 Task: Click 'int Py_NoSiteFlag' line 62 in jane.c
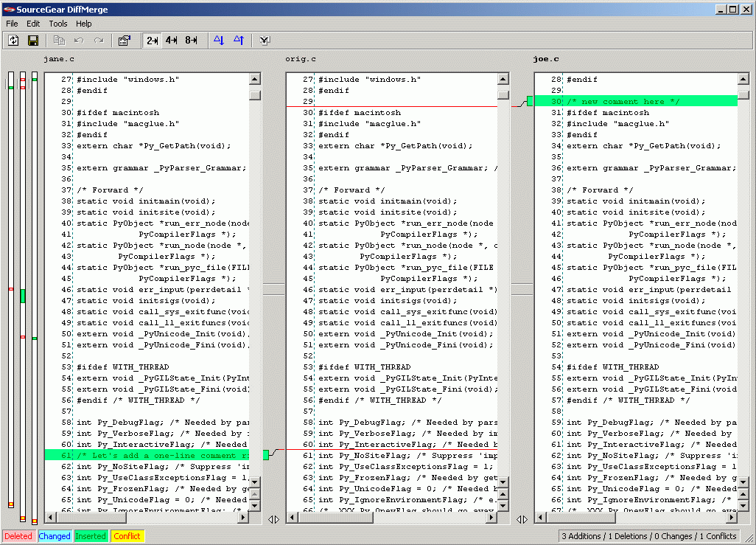(x=163, y=466)
